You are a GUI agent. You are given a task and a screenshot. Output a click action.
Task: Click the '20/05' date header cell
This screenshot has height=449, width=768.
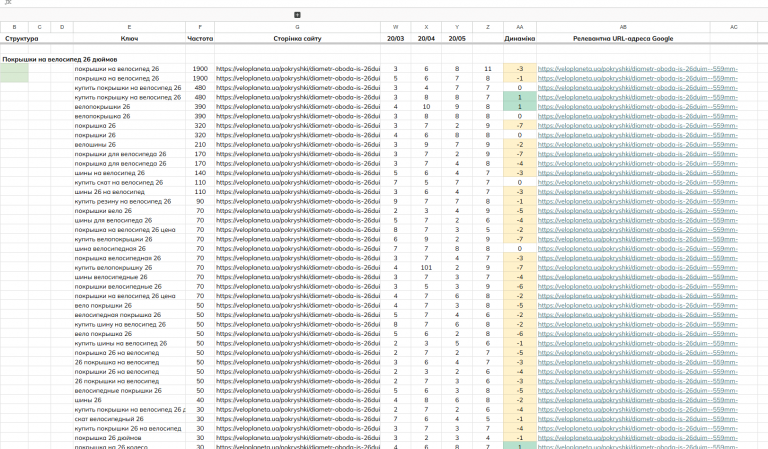point(457,38)
